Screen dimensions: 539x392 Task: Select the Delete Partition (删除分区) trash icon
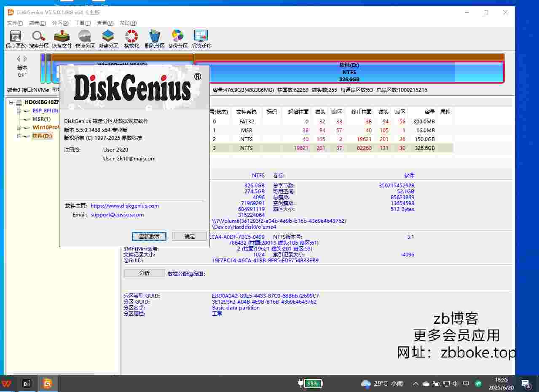[x=155, y=39]
